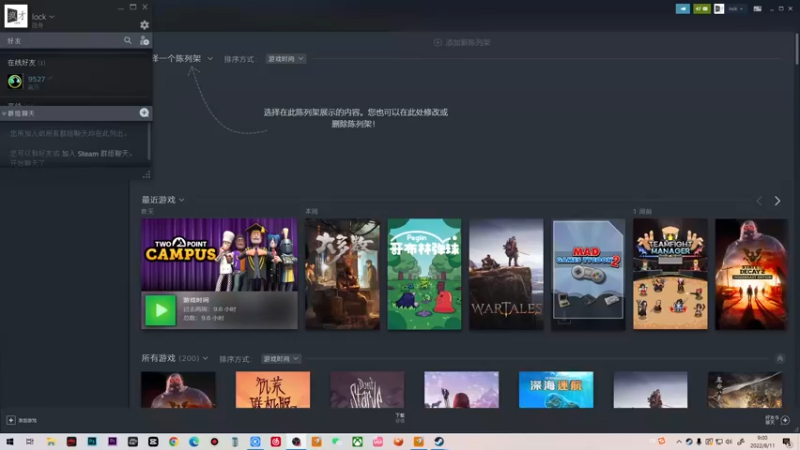This screenshot has height=450, width=800.
Task: Open 所有游戏 排序方式 游戏时间 dropdown
Action: [281, 359]
